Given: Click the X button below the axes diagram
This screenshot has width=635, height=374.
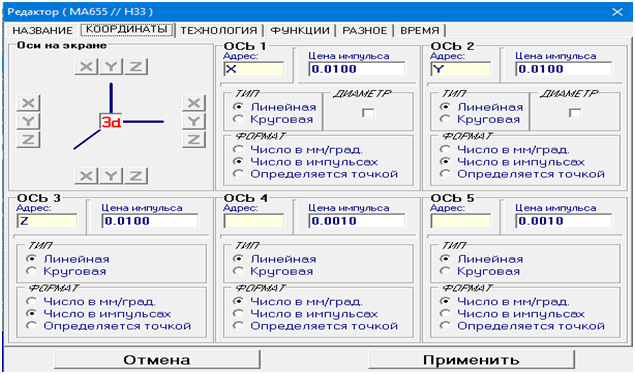Looking at the screenshot, I should tap(86, 176).
